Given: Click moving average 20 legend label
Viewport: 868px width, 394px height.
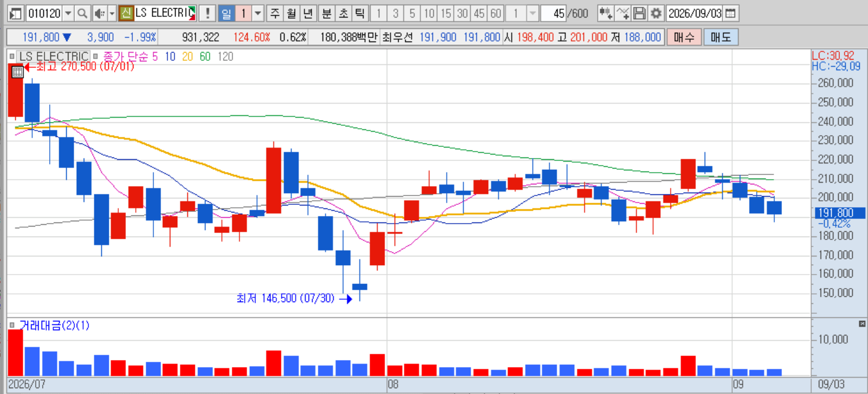Looking at the screenshot, I should pyautogui.click(x=187, y=57).
